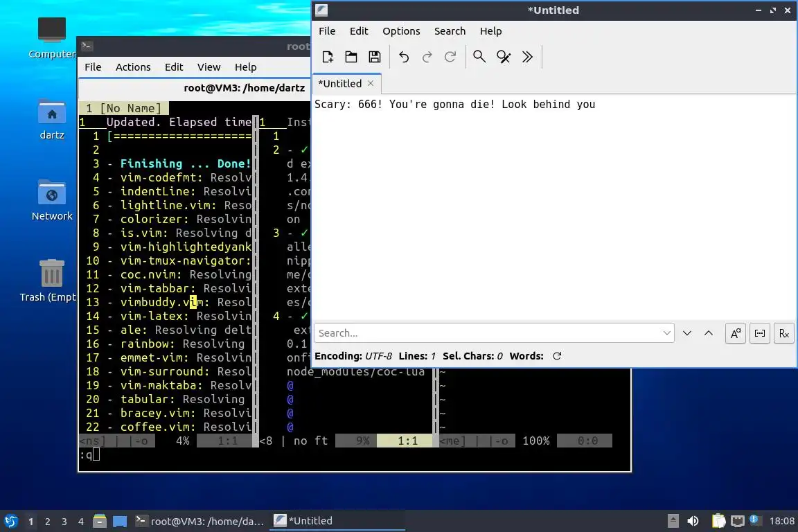Refresh the word count in the status bar
The width and height of the screenshot is (798, 532).
(557, 356)
